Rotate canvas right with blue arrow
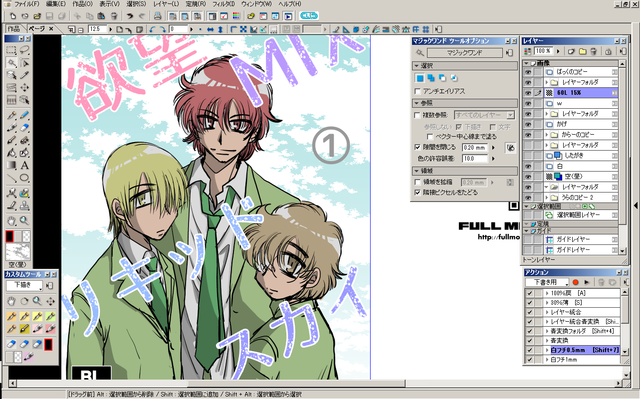Viewport: 640px width, 399px height. point(162,29)
